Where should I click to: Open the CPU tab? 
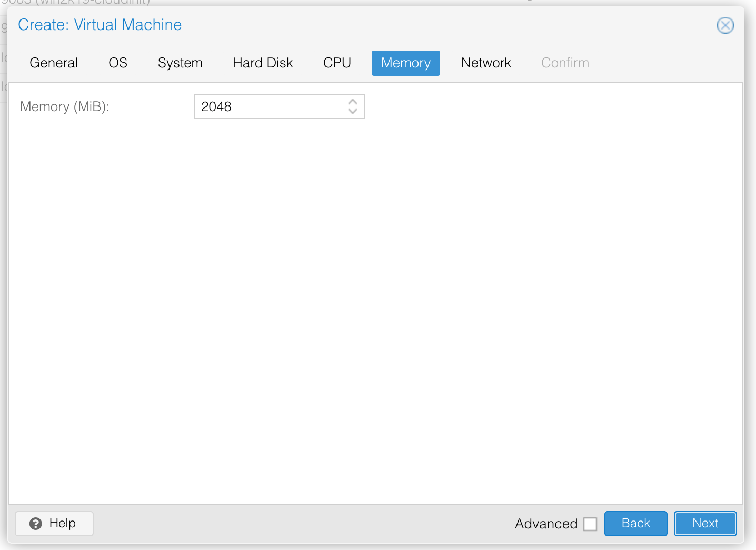pos(337,63)
